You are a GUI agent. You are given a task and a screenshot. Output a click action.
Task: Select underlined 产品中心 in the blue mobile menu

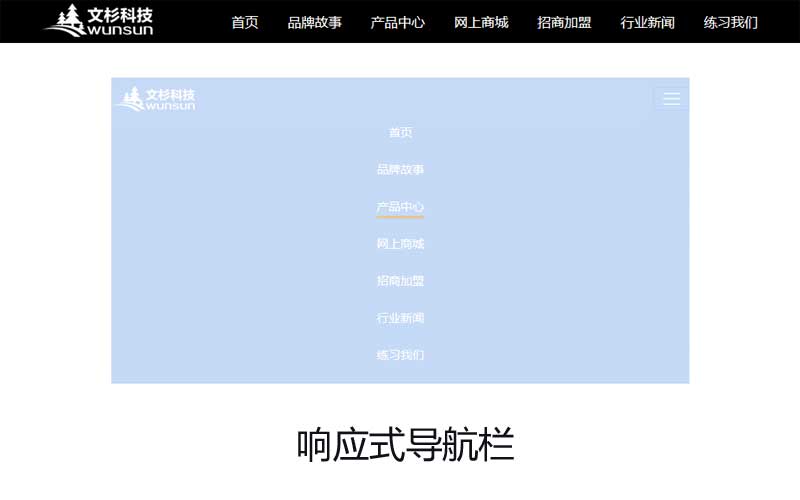click(x=401, y=207)
